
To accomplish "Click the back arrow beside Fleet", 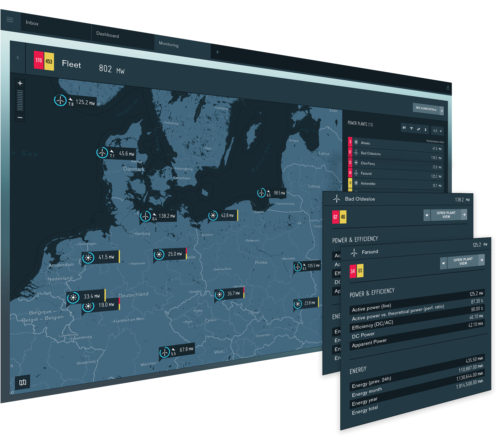I will click(18, 58).
